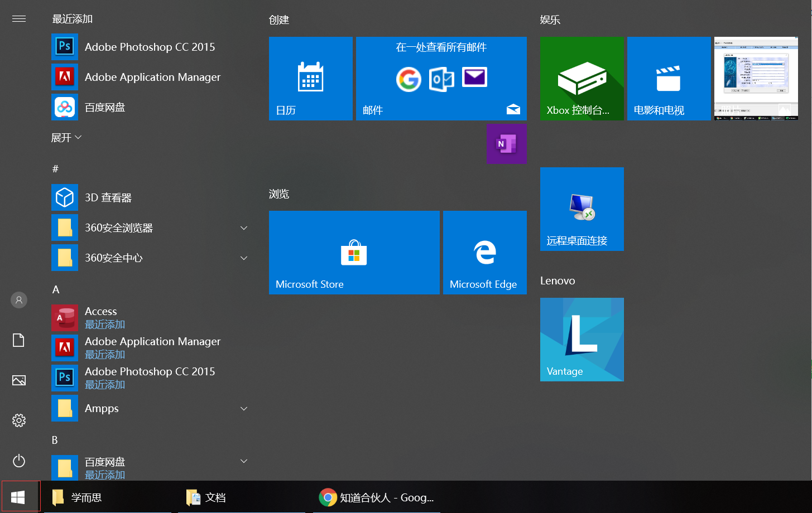Image resolution: width=812 pixels, height=513 pixels.
Task: Open the Xbox 控制台 tile
Action: [582, 79]
